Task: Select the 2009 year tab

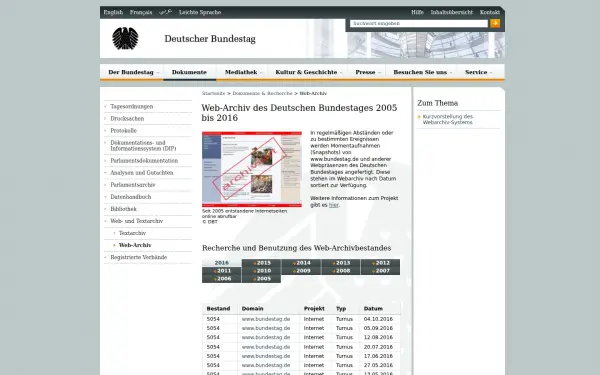Action: 301,271
